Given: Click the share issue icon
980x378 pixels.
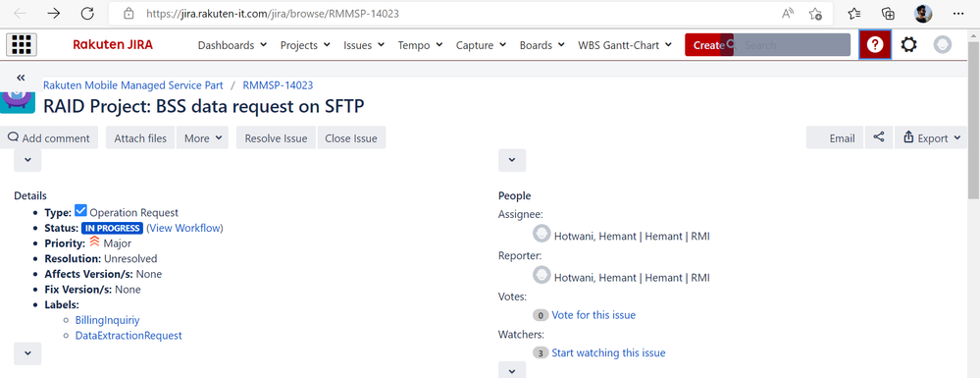Looking at the screenshot, I should (x=879, y=137).
